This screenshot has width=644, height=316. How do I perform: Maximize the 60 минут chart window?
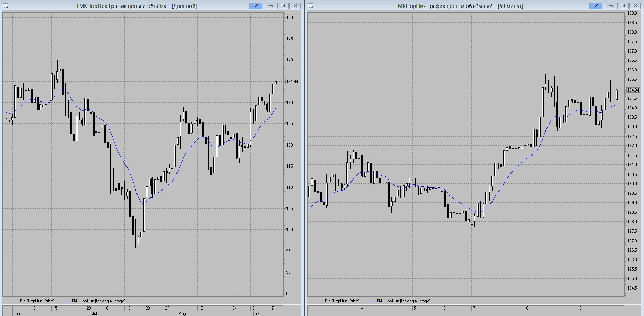623,6
